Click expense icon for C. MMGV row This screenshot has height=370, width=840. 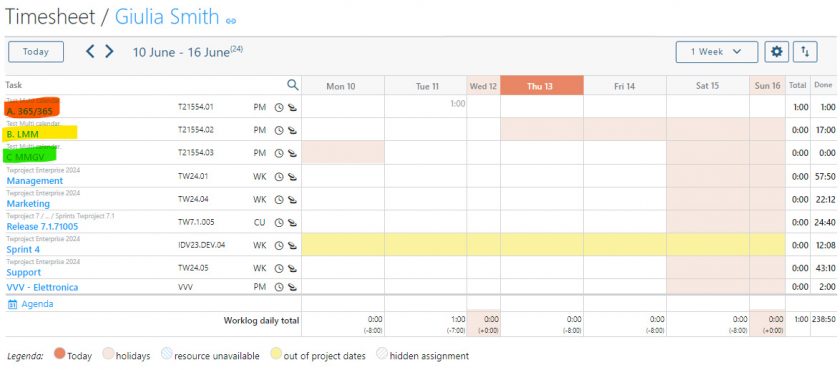point(292,153)
